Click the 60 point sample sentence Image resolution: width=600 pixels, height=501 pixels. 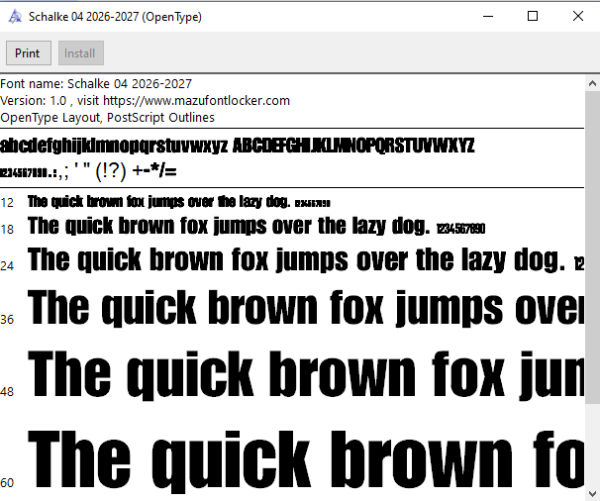(x=306, y=460)
